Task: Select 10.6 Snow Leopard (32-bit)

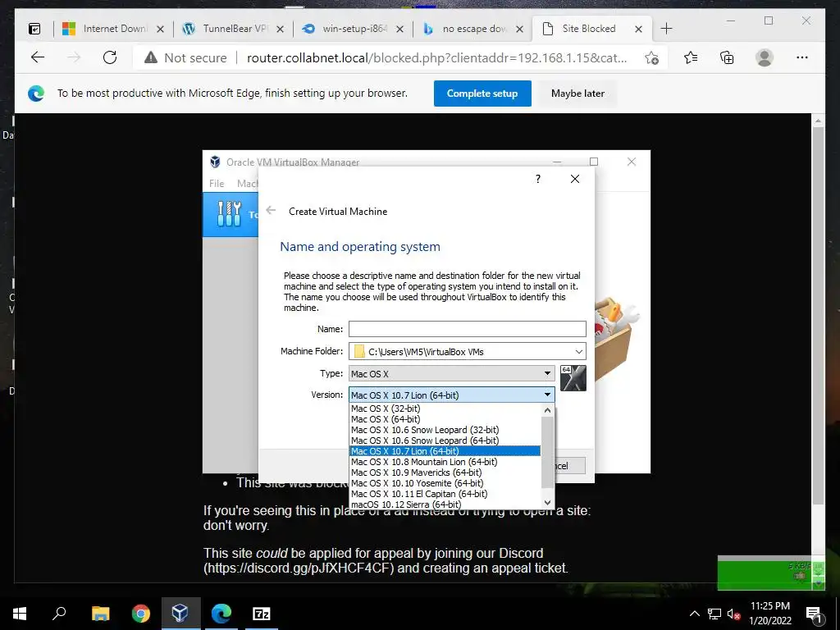Action: pyautogui.click(x=445, y=430)
